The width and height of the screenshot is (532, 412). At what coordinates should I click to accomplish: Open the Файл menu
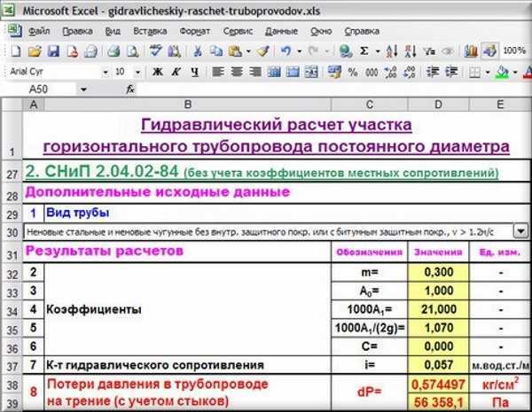tap(39, 31)
